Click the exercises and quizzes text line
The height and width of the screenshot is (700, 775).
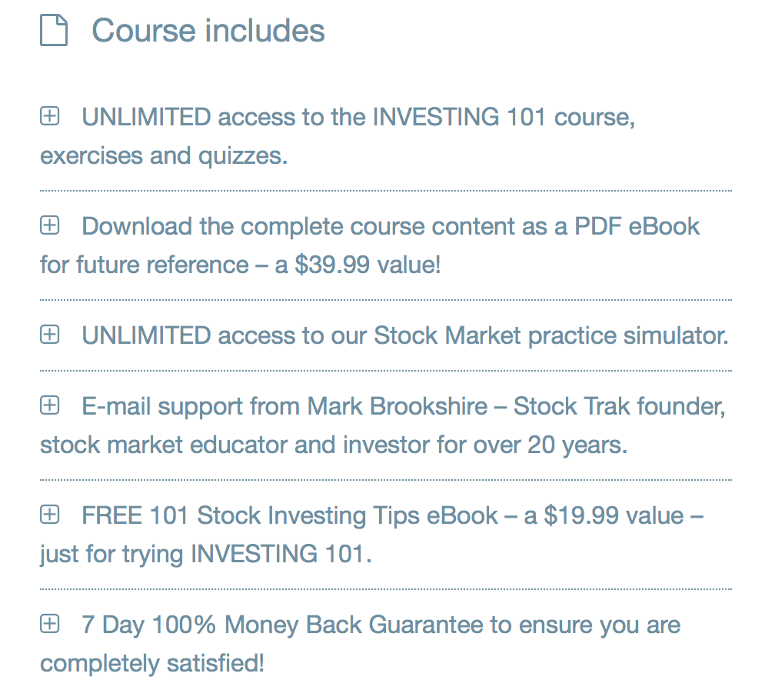(164, 156)
